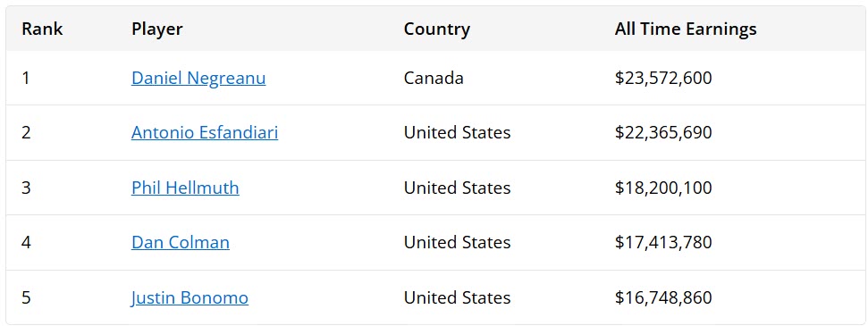Viewport: 868px width, 326px height.
Task: Click United States in Bonomo's row
Action: tap(458, 297)
